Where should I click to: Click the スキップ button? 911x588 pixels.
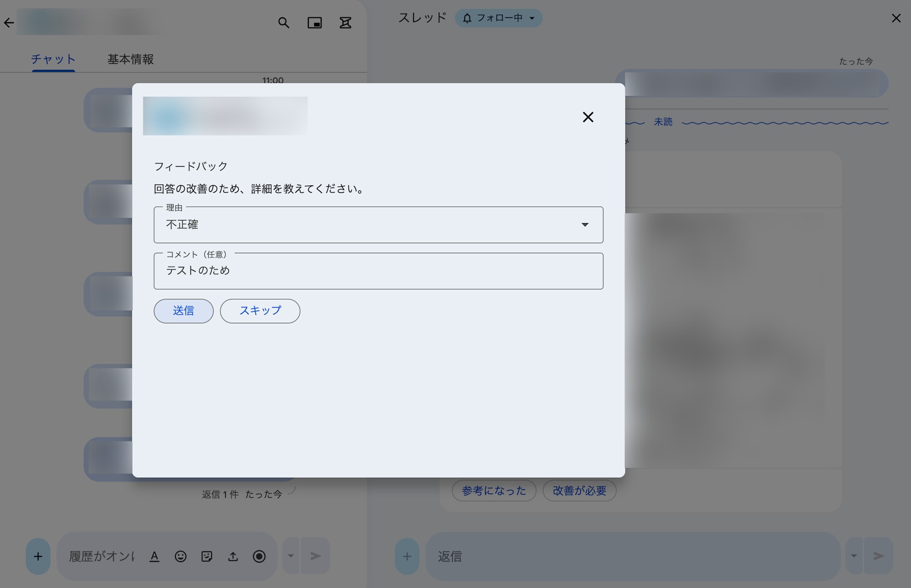coord(260,311)
